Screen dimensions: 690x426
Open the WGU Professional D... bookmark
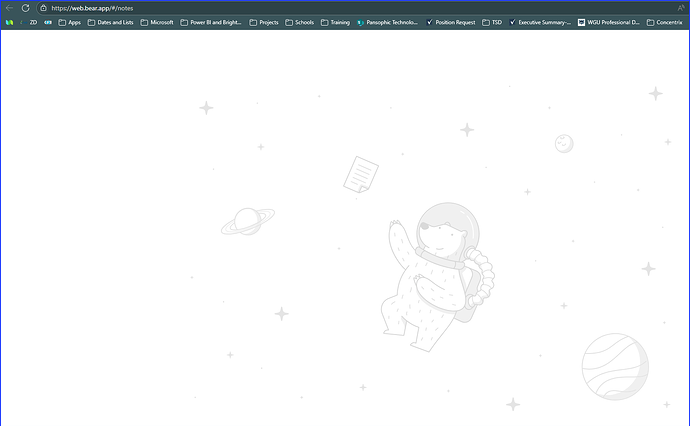point(609,22)
